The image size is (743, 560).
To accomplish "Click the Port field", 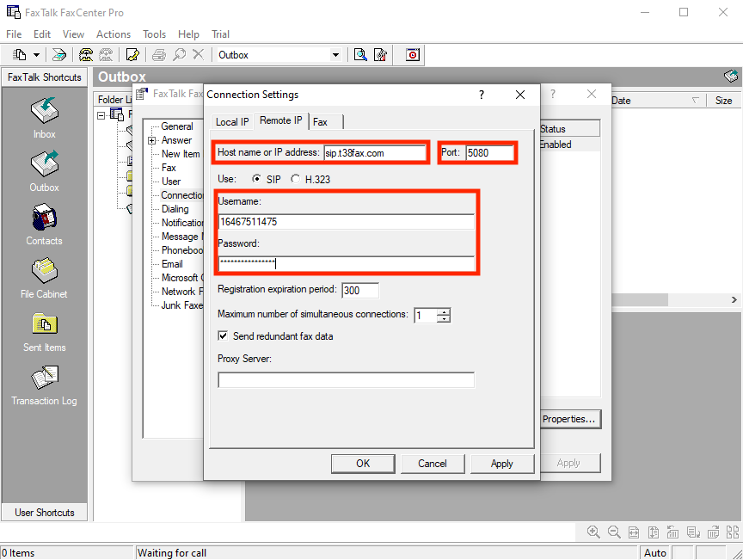I will pos(489,152).
